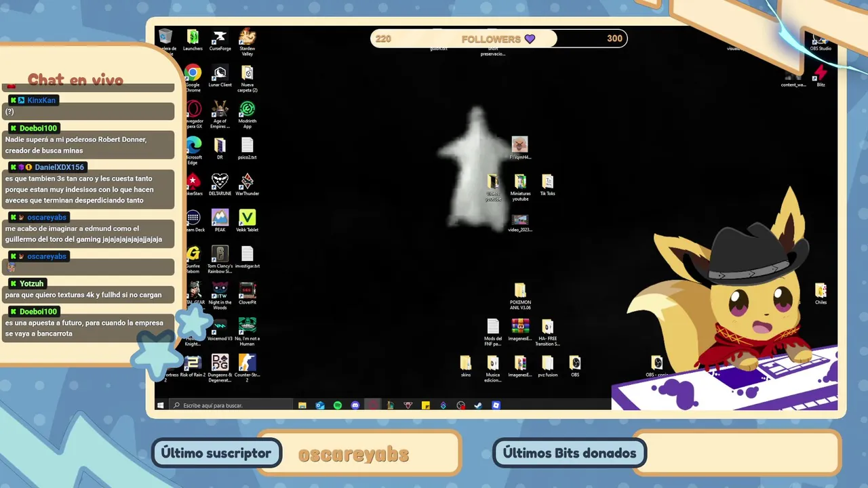This screenshot has height=488, width=868.
Task: Select the psico2.txt file
Action: [x=247, y=148]
